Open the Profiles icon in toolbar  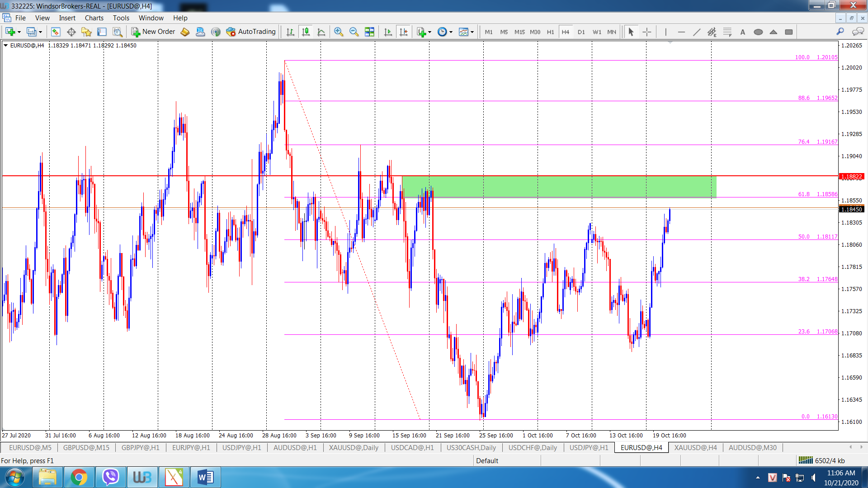(31, 32)
